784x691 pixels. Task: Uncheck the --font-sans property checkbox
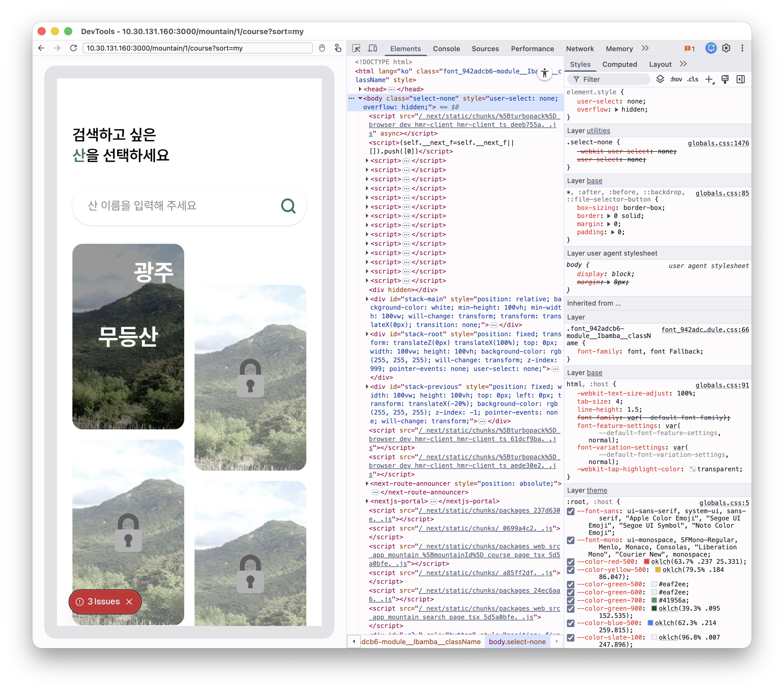571,511
